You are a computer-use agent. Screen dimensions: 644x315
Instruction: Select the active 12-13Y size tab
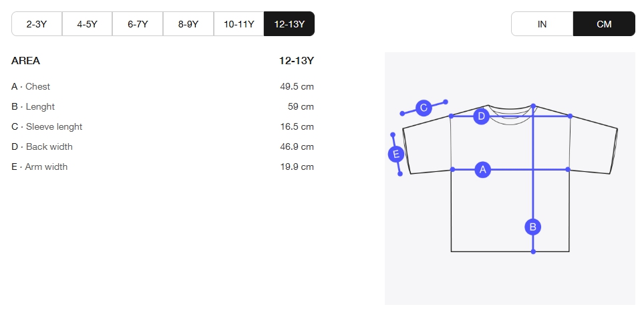click(x=289, y=24)
